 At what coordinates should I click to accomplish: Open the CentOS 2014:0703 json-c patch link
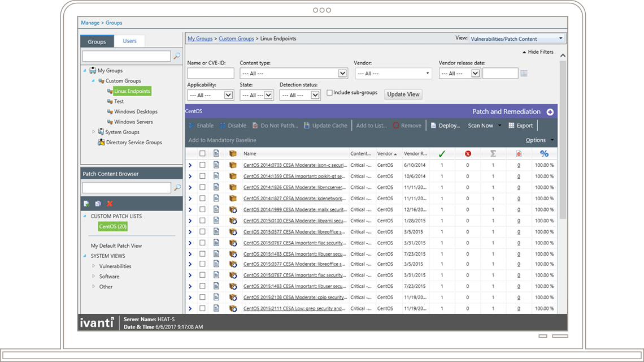(x=295, y=165)
